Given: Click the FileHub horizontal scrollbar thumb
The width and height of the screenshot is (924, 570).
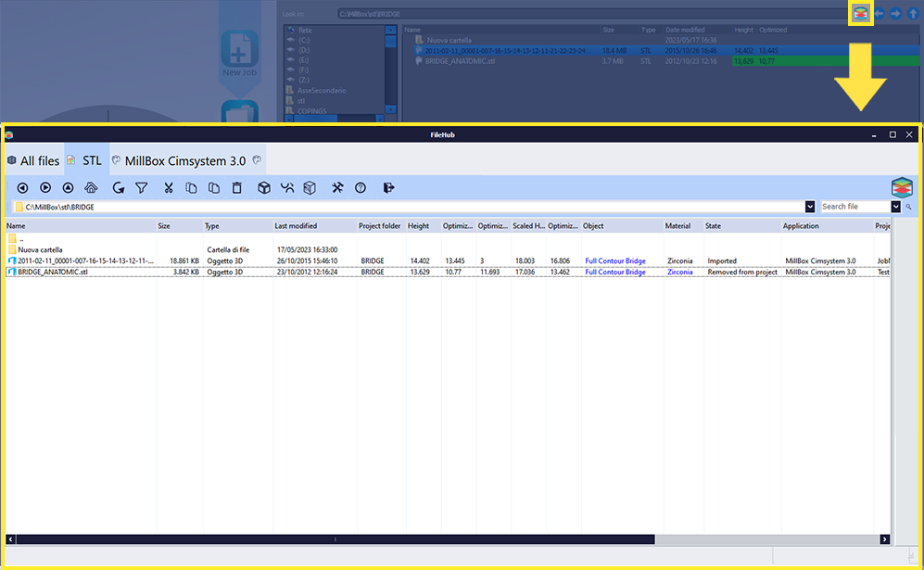Looking at the screenshot, I should tap(335, 539).
